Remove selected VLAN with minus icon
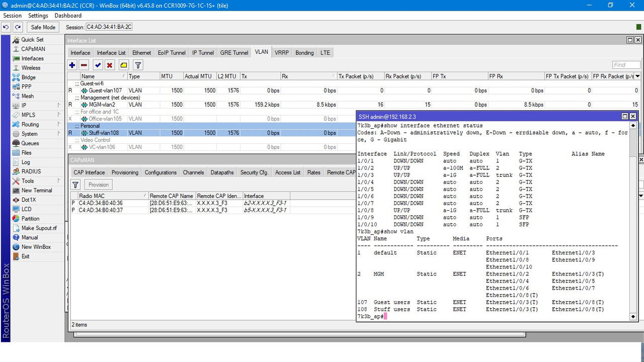Viewport: 644px width, 362px height. [x=84, y=65]
